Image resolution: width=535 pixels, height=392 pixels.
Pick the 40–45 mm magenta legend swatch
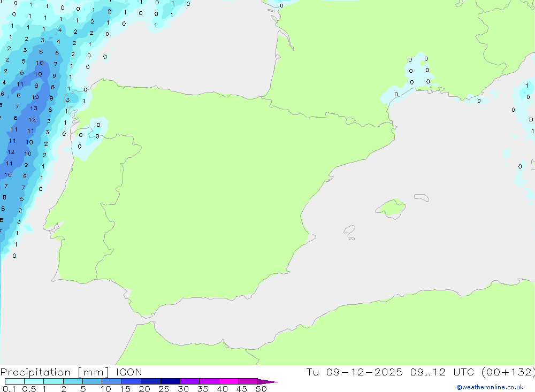coord(228,381)
